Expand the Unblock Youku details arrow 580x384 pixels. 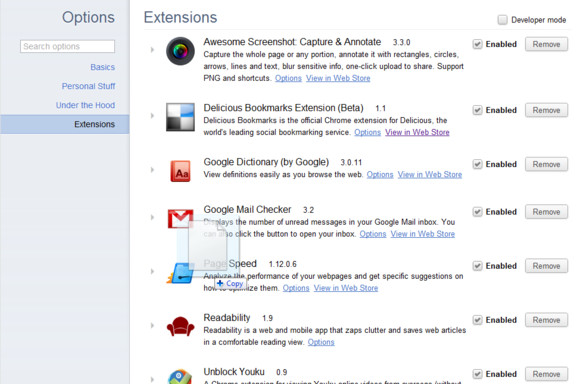(152, 379)
